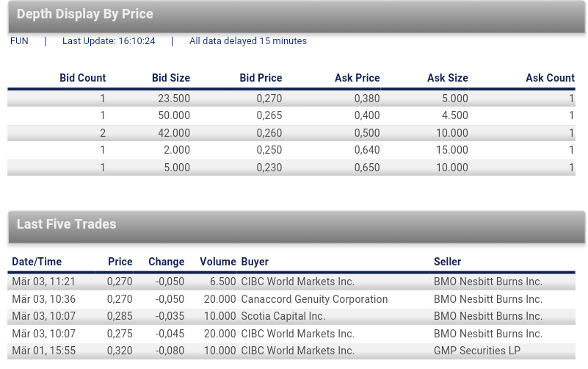
Task: Click the Last Five Trades header
Action: 66,224
